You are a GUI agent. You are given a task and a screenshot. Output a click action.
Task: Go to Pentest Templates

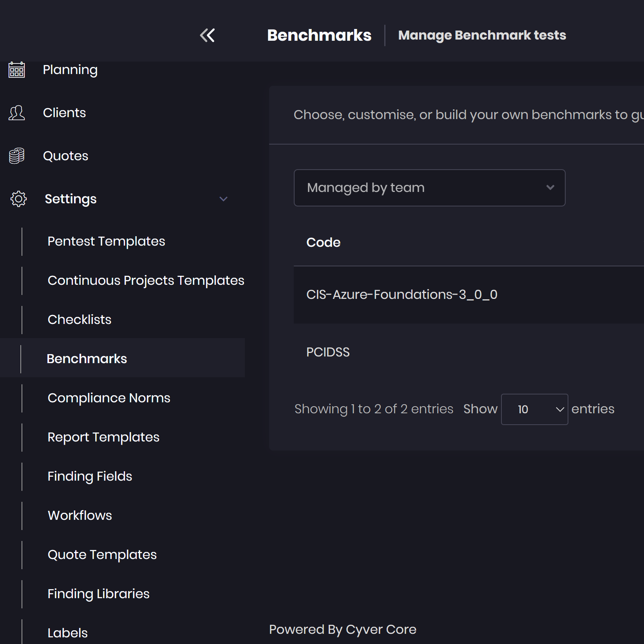(106, 241)
